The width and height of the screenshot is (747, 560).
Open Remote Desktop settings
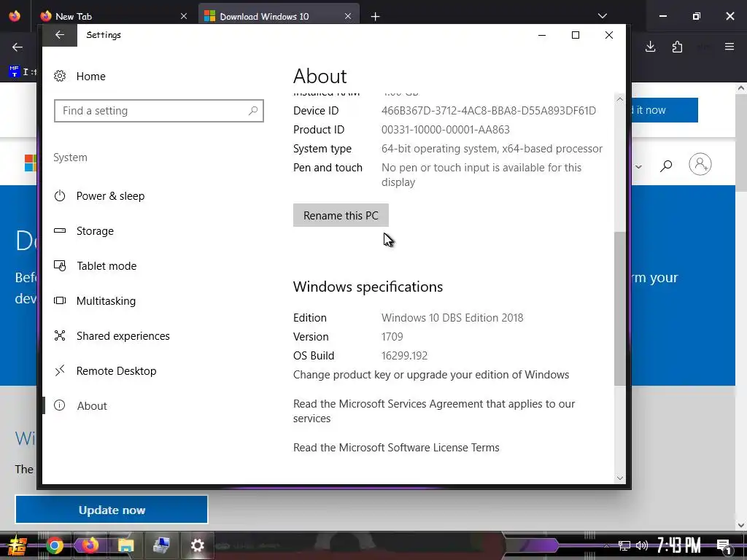tap(116, 371)
